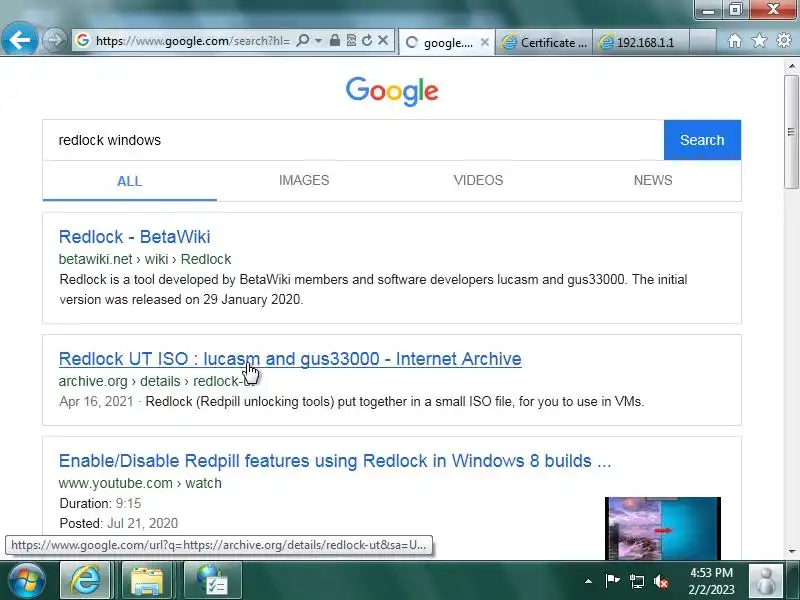Screen dimensions: 800x600
Task: Click the 'Apr 16, 2021' date text
Action: coord(96,402)
